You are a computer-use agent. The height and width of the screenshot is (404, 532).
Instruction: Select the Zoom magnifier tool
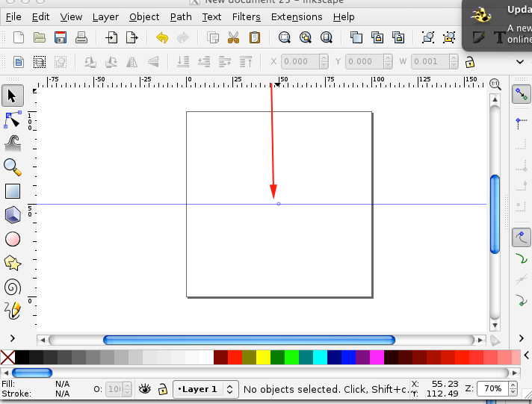coord(13,167)
